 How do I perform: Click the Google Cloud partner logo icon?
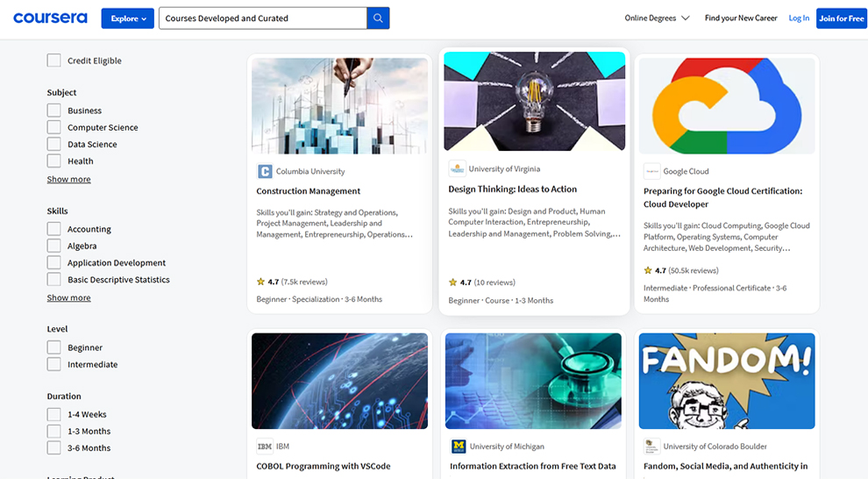point(651,172)
